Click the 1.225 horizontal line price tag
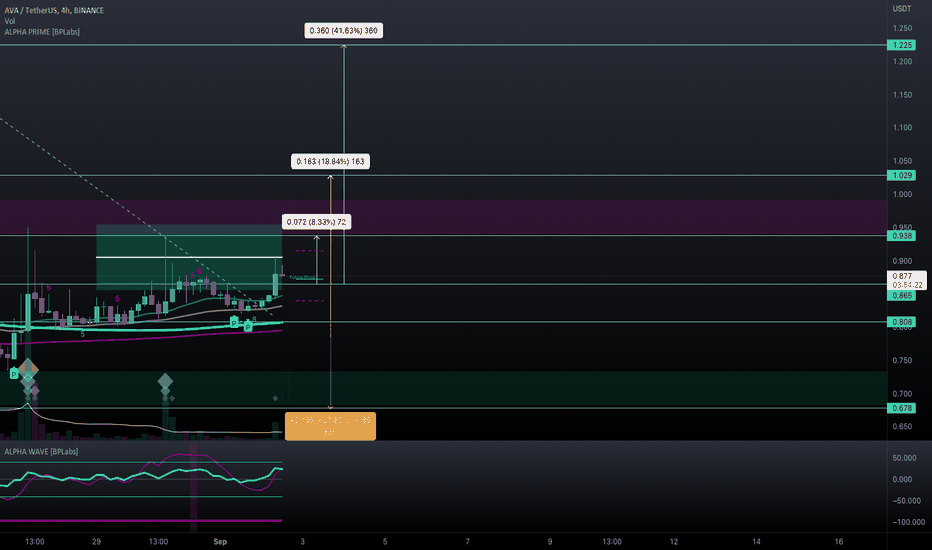Screen dimensions: 932x550 point(901,45)
